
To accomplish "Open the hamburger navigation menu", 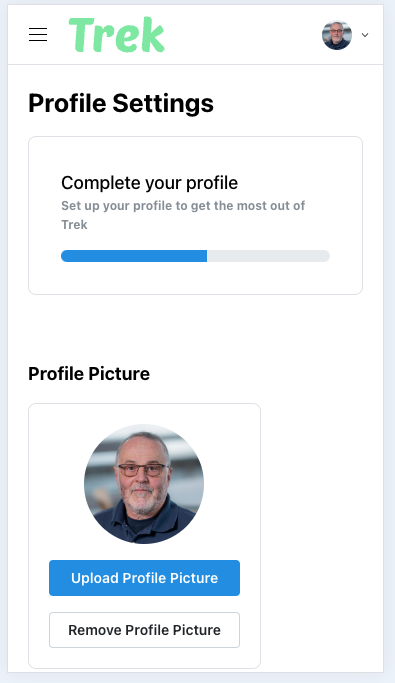I will pos(38,35).
